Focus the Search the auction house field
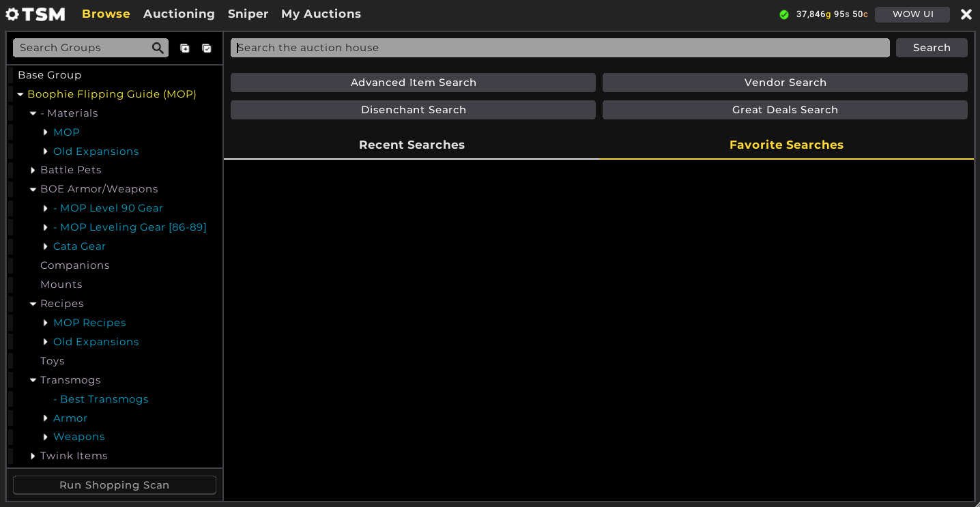The width and height of the screenshot is (980, 507). tap(560, 48)
